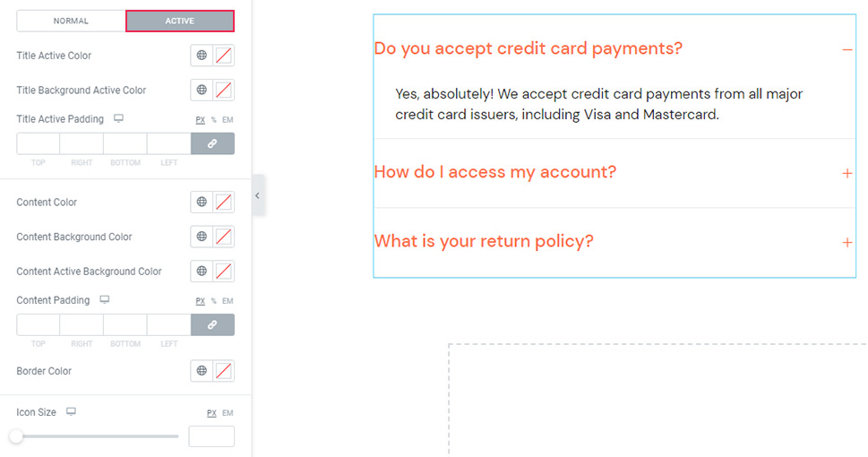Open global color for Title Background Active Color
The image size is (868, 457).
tap(202, 90)
